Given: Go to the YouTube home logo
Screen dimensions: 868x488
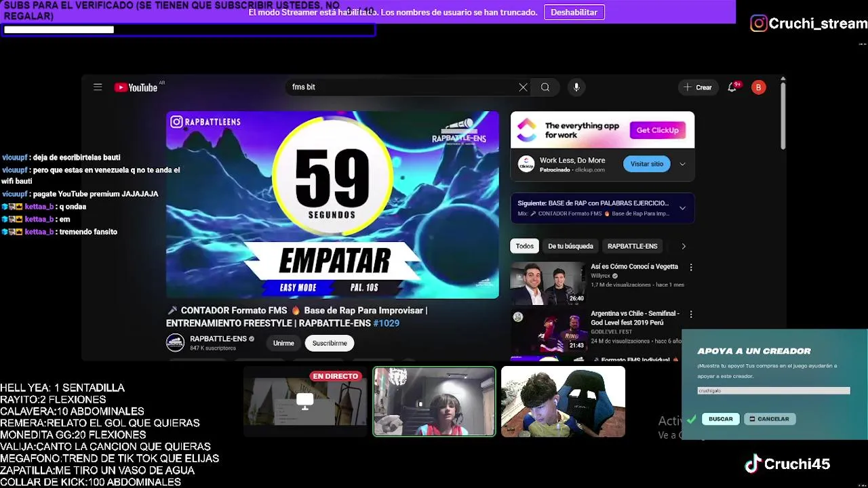Looking at the screenshot, I should coord(136,87).
